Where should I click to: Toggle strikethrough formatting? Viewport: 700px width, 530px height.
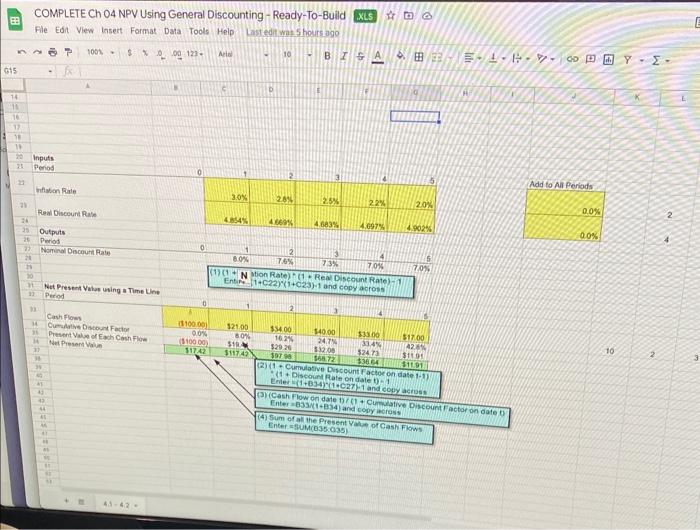pos(360,56)
